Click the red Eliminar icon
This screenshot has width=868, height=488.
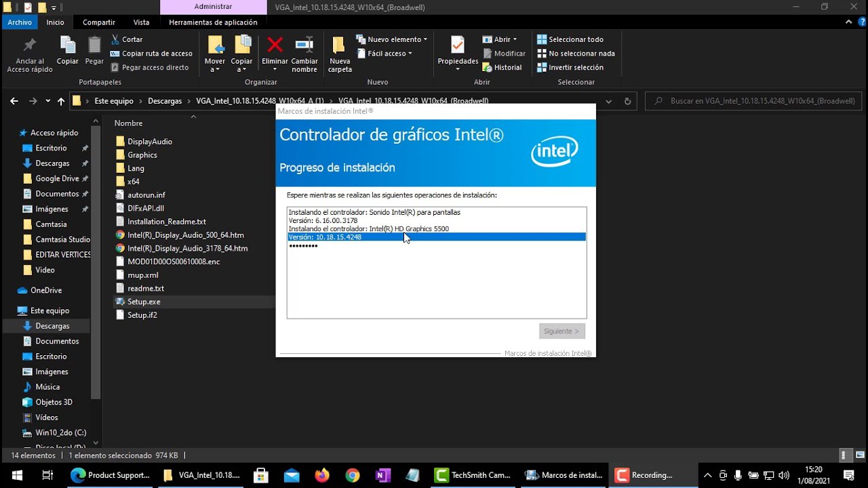(x=275, y=45)
